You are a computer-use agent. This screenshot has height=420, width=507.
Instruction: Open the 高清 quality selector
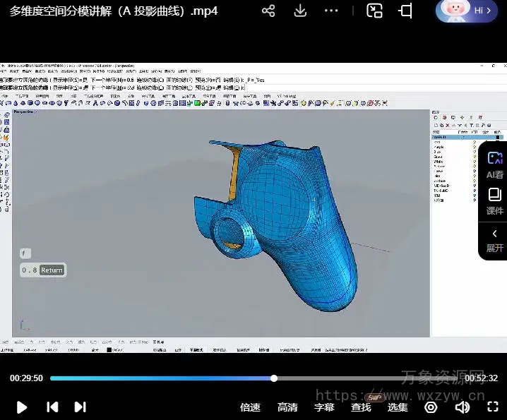click(x=287, y=407)
